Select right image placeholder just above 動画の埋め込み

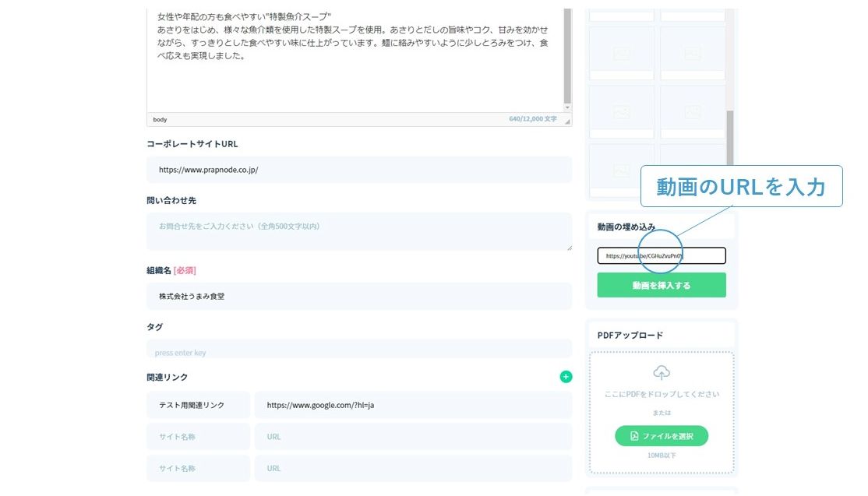(x=693, y=165)
